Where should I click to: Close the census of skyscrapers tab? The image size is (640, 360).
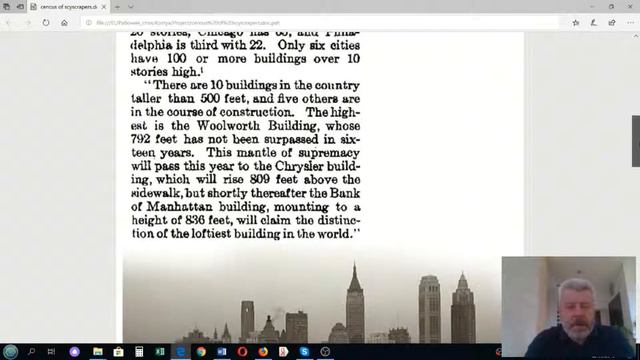tap(104, 7)
